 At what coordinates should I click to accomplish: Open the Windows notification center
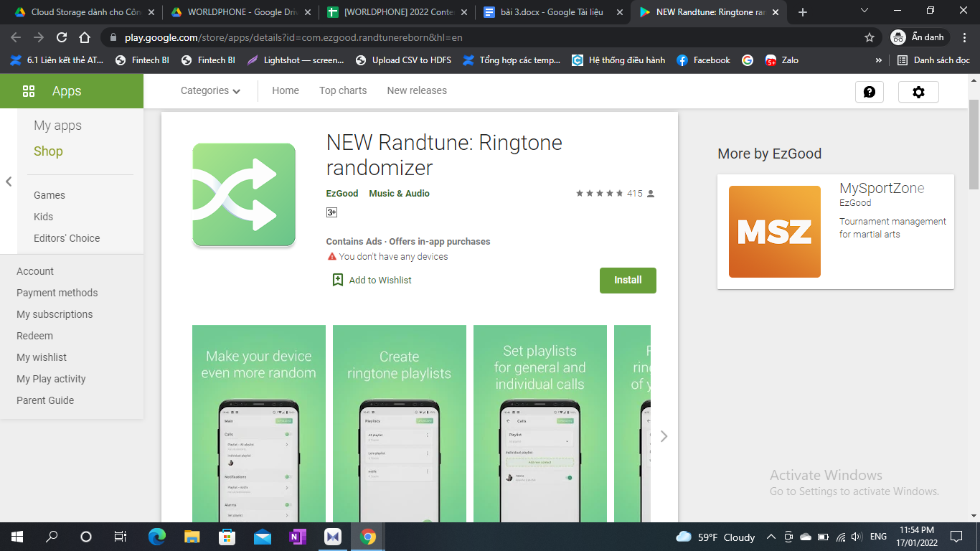(956, 537)
